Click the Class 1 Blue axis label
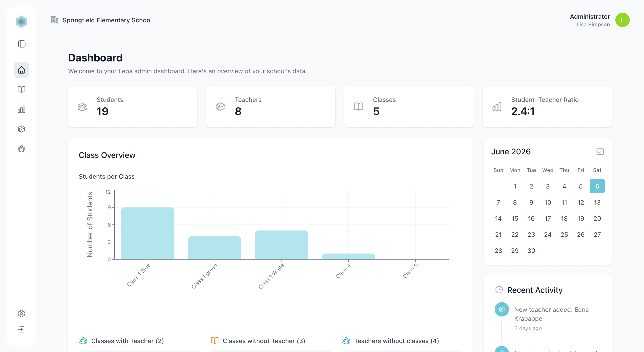This screenshot has width=644, height=352. click(x=138, y=275)
